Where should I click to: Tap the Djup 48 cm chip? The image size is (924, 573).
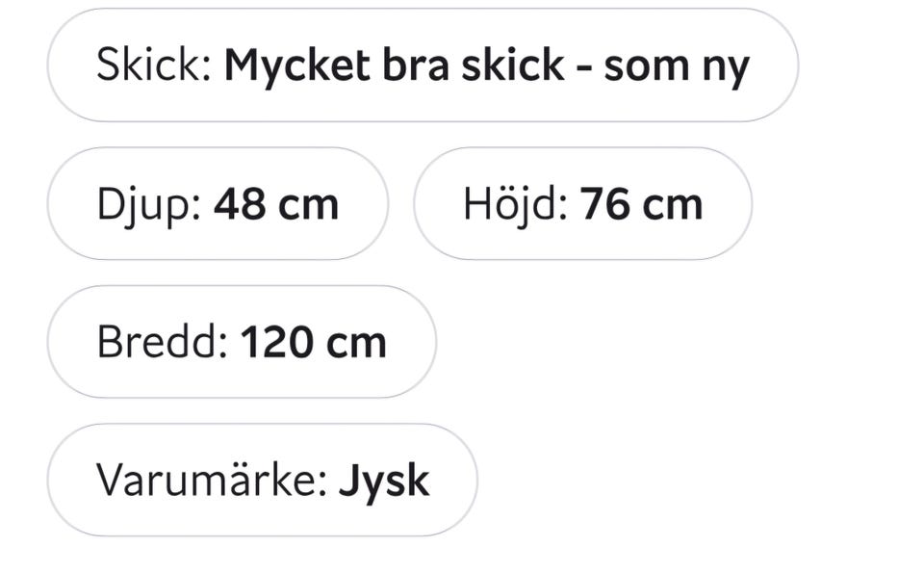218,204
